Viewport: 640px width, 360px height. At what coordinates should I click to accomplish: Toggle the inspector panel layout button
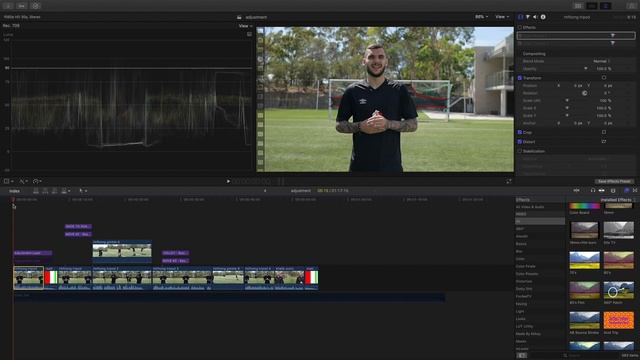606,6
